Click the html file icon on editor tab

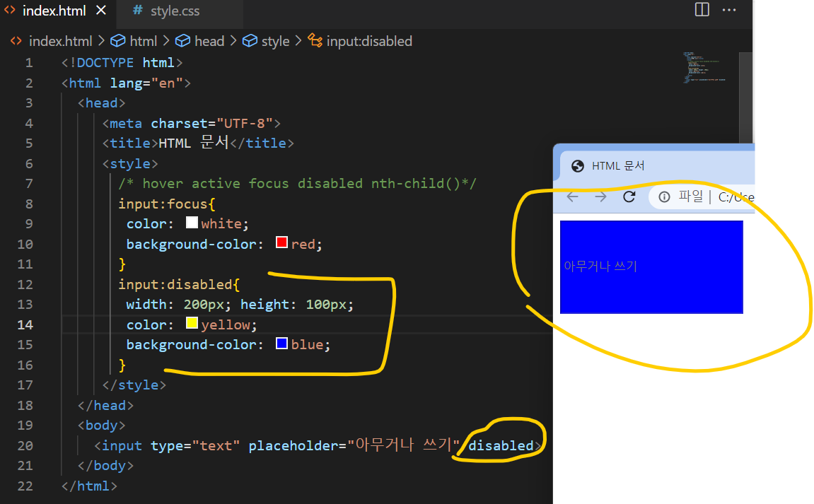point(10,10)
